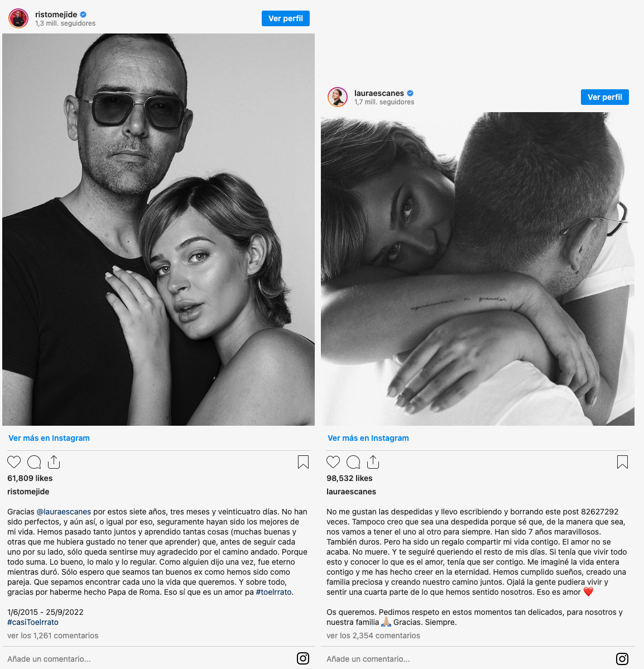Bookmark the ristomejide post

[x=303, y=462]
